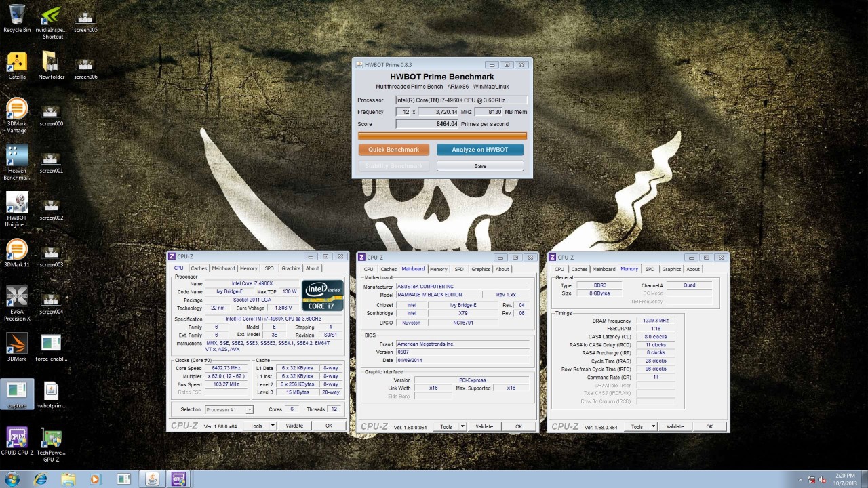Select the New folder desktop icon
Viewport: 868px width, 488px height.
click(x=51, y=65)
